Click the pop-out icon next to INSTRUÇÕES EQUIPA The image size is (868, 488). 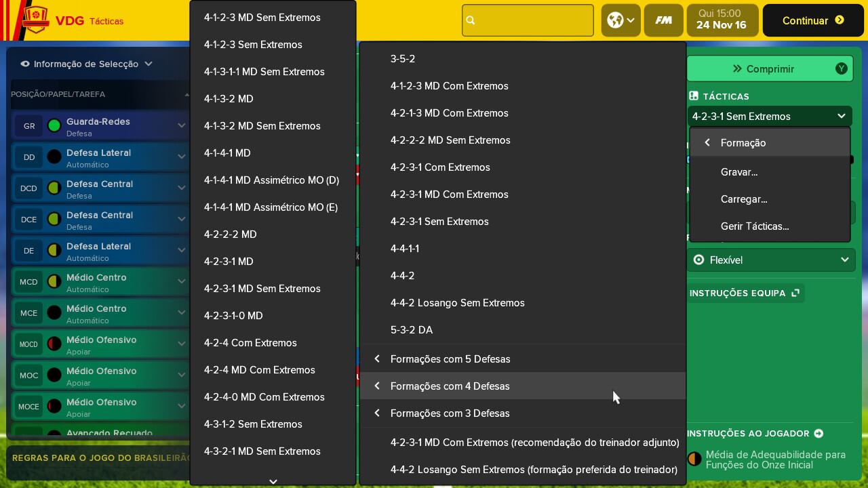click(x=795, y=293)
